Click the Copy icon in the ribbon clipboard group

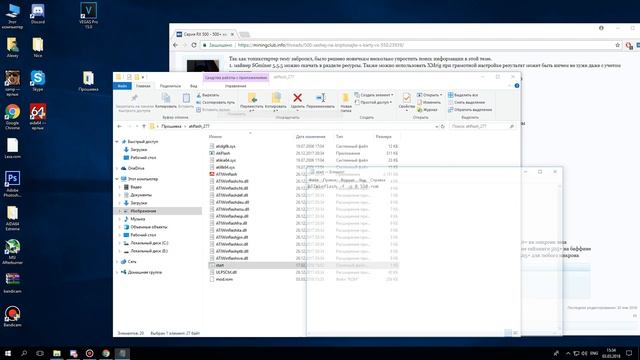point(166,98)
